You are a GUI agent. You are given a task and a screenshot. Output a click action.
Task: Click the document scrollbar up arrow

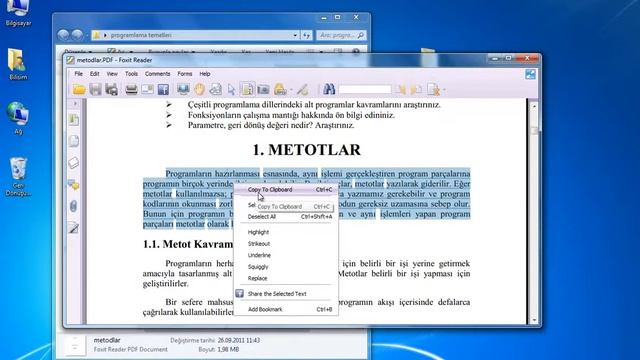(534, 106)
